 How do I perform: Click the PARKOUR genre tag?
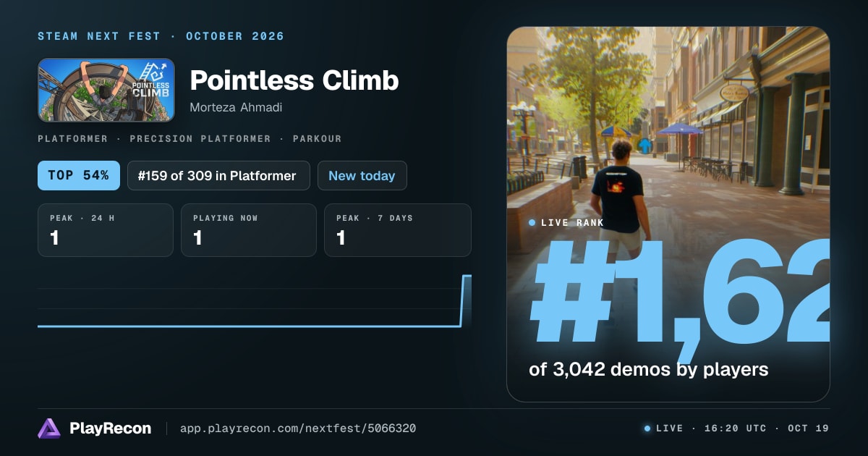(318, 138)
